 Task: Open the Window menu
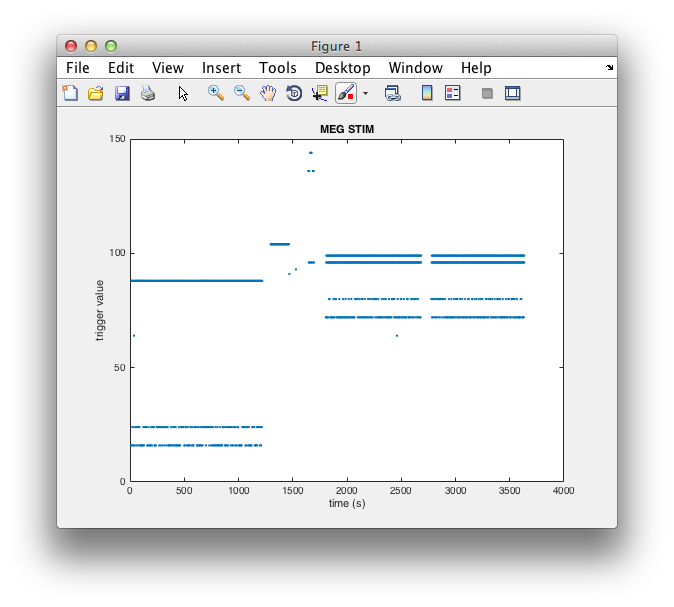click(x=416, y=68)
